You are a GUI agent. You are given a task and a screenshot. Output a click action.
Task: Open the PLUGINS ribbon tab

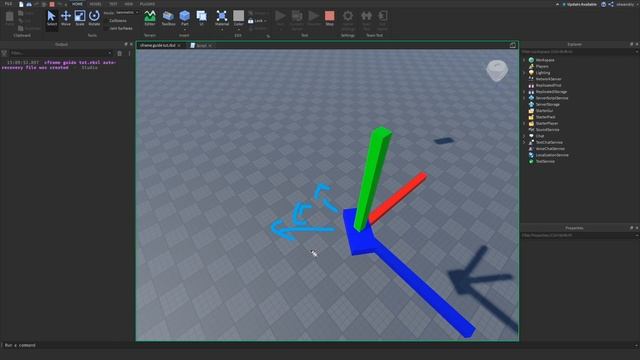coord(147,4)
